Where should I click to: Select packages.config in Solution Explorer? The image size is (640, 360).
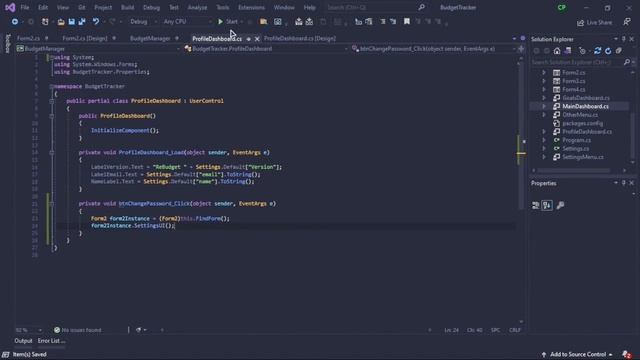582,123
